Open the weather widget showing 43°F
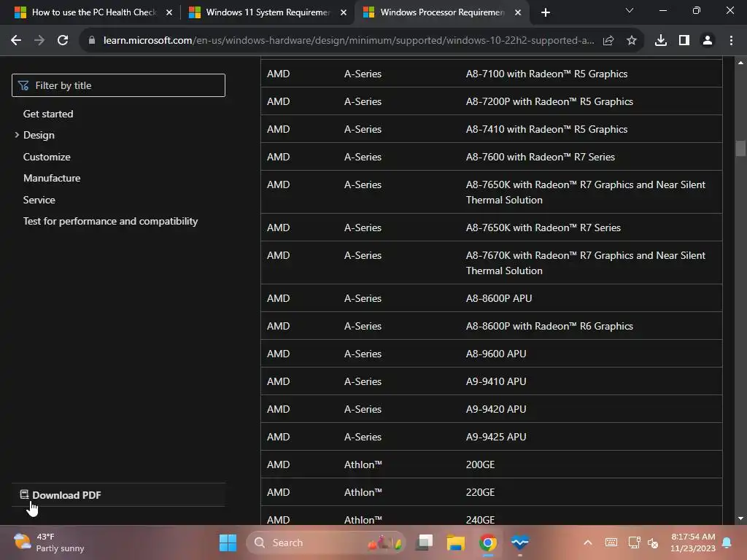 coord(49,542)
